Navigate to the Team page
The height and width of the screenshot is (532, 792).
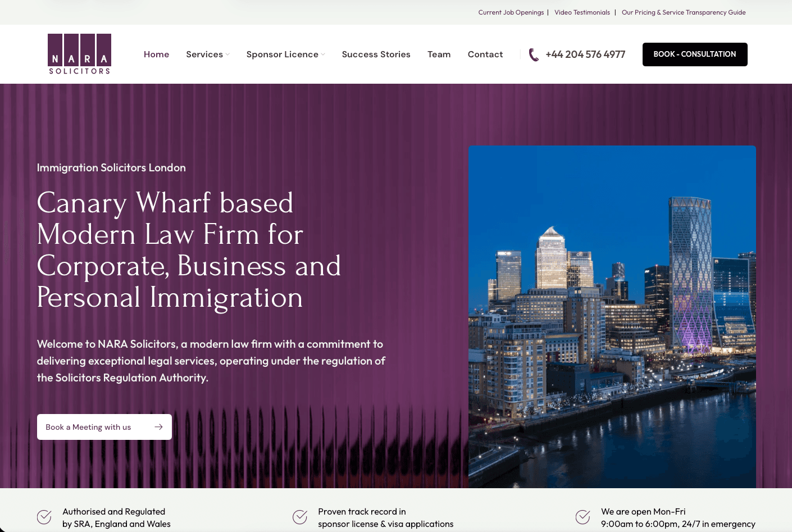click(x=439, y=54)
